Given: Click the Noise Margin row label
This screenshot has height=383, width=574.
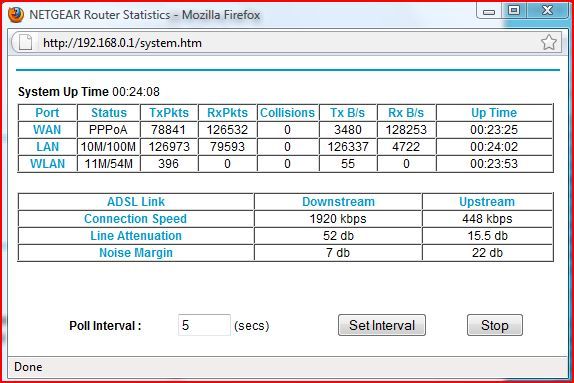Looking at the screenshot, I should coord(136,253).
